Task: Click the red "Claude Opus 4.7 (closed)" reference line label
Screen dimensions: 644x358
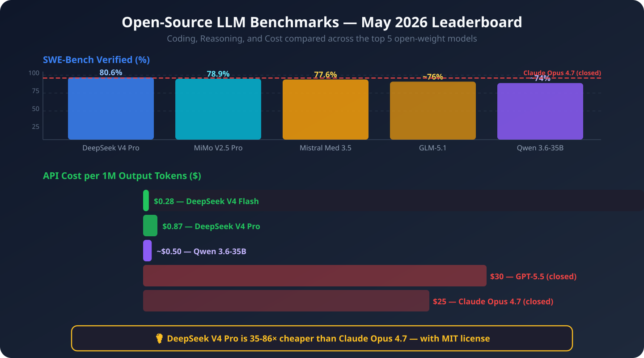Action: pos(562,73)
